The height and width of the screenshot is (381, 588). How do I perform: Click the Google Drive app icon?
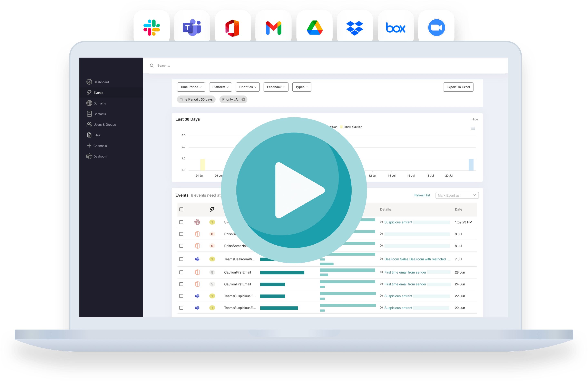click(314, 28)
